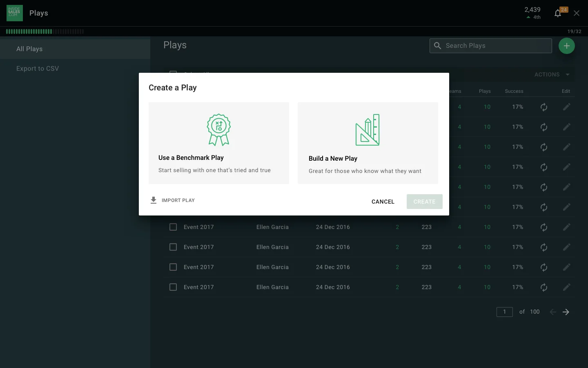Click 'Great for those who know what they want'

[365, 171]
